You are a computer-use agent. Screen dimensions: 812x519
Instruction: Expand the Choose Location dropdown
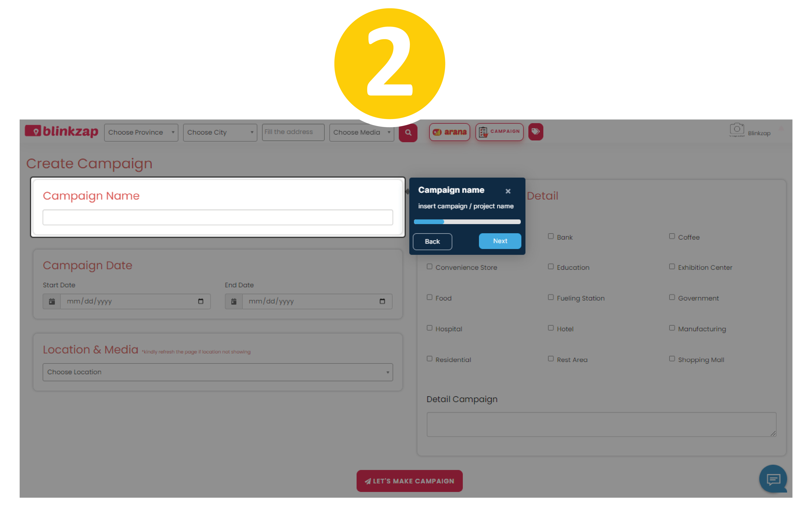tap(217, 372)
